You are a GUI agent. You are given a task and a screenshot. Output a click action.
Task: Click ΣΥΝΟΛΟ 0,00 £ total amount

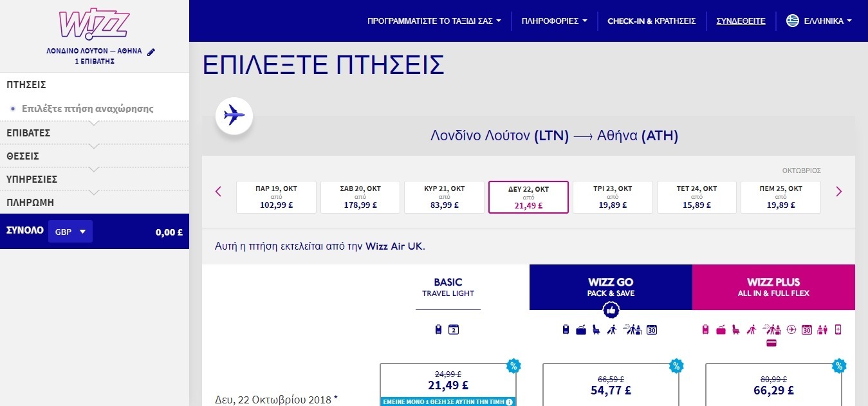coord(169,232)
